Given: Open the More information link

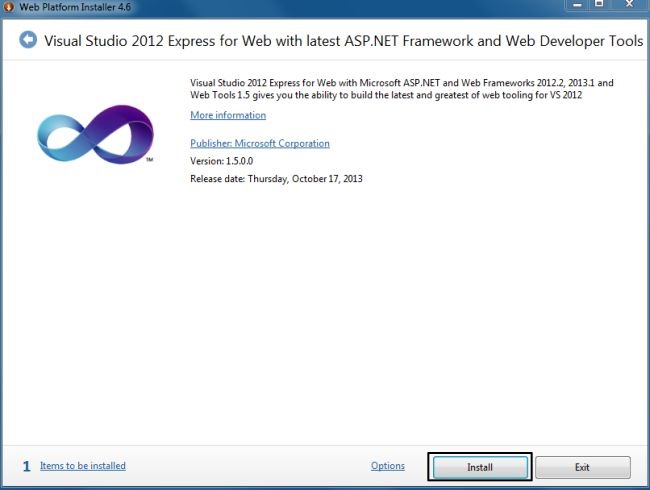Looking at the screenshot, I should click(228, 115).
